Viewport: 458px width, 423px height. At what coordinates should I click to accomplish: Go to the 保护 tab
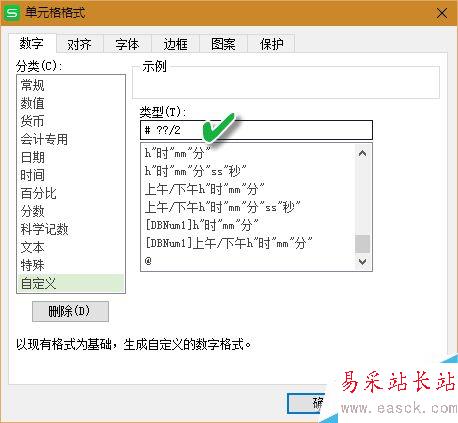coord(271,44)
